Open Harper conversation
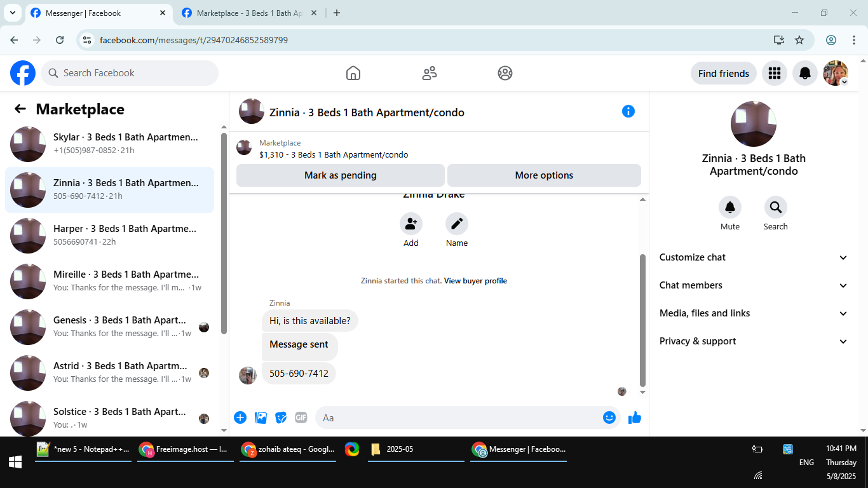This screenshot has width=868, height=488. (x=109, y=236)
